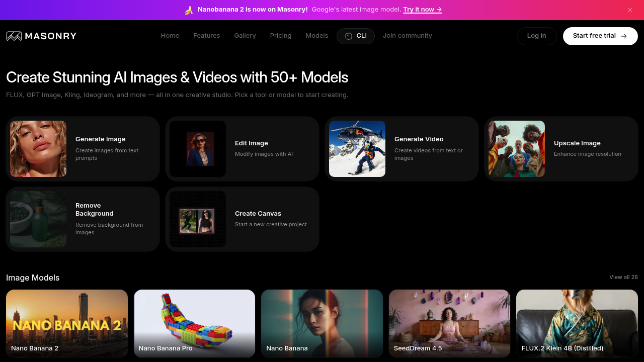Click the Log in button
The width and height of the screenshot is (644, 362).
(536, 35)
